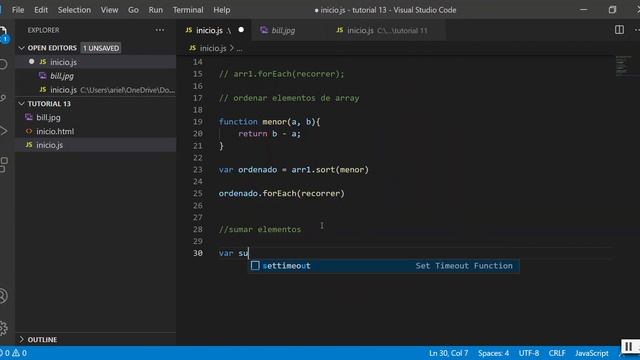
Task: Open the Run and Debug activity icon
Action: [3, 131]
